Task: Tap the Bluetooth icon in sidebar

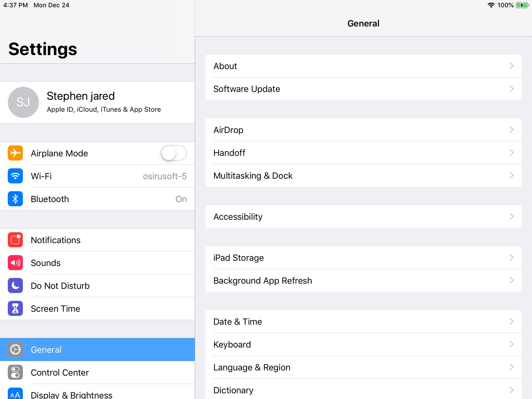Action: coord(15,199)
